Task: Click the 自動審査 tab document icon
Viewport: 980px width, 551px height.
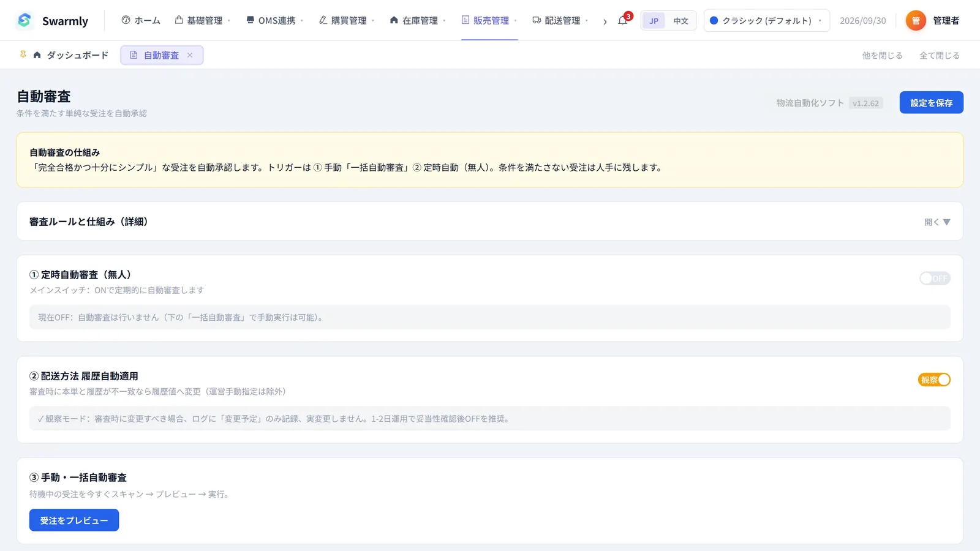Action: pyautogui.click(x=134, y=55)
